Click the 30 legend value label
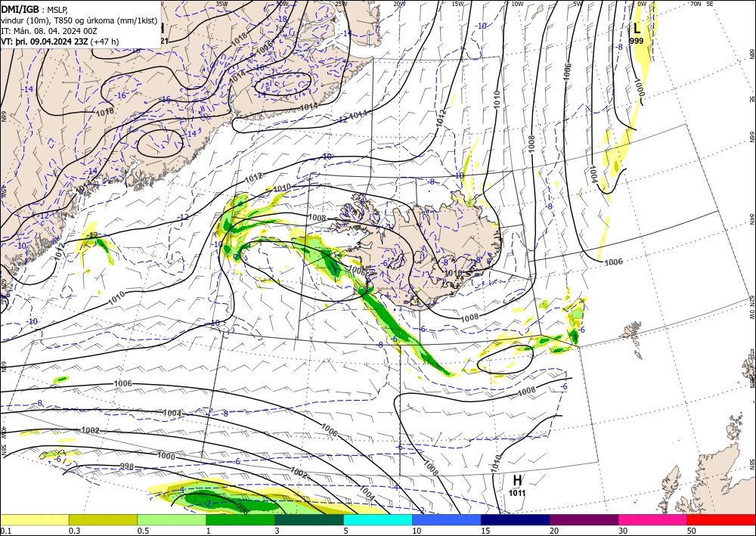 pos(622,531)
